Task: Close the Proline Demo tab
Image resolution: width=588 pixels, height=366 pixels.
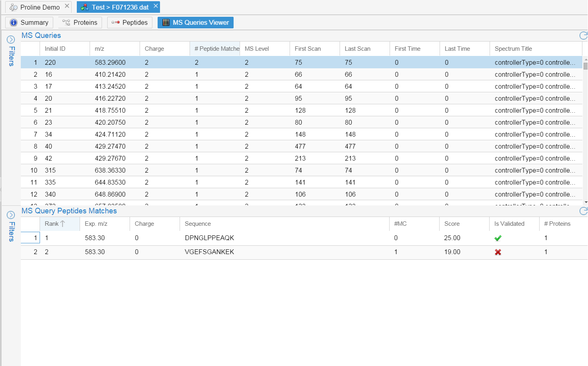Action: point(67,6)
